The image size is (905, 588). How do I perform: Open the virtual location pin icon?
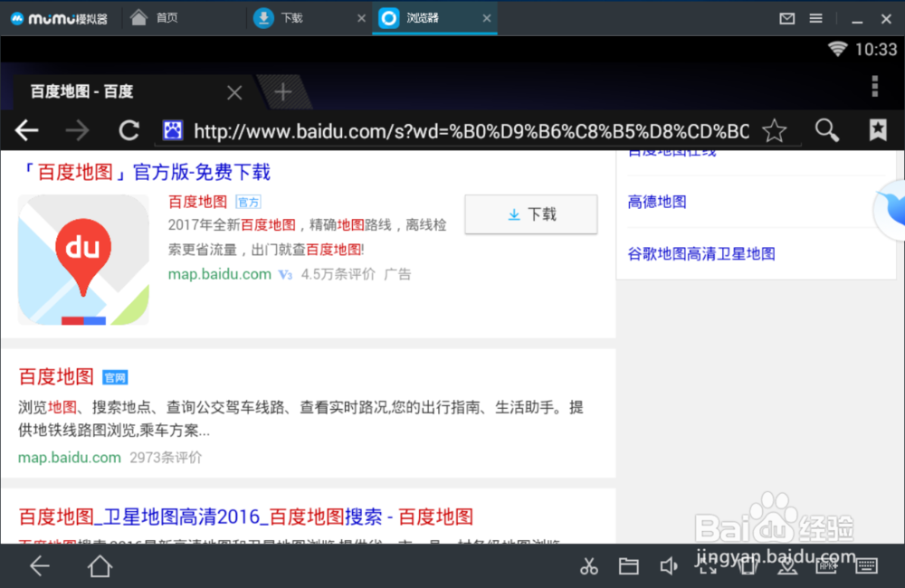[x=787, y=566]
